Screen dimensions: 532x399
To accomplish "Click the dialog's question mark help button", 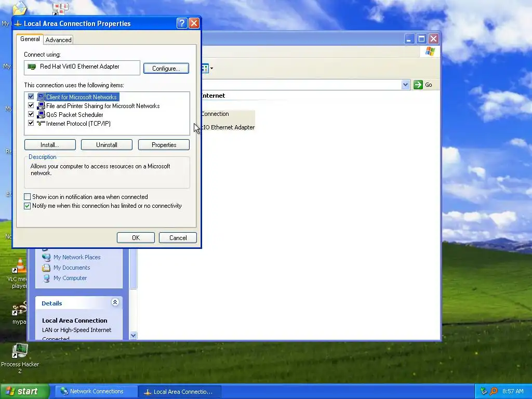I will point(182,23).
